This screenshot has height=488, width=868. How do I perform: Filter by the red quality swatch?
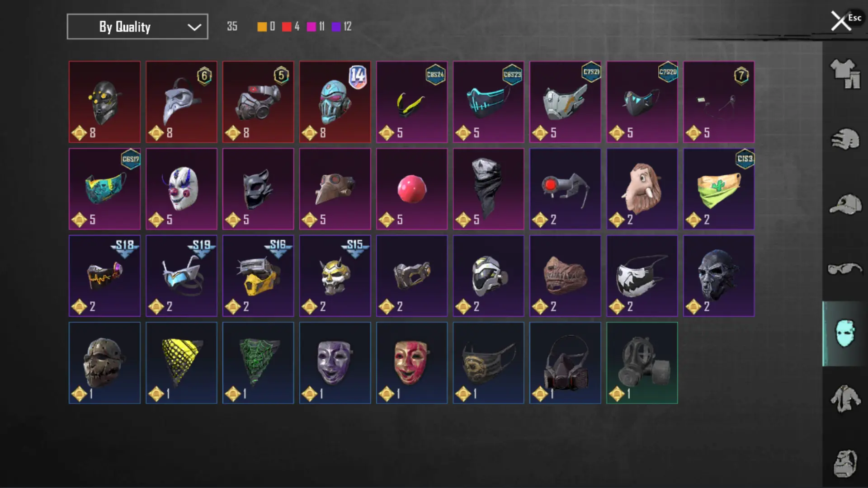(x=287, y=27)
